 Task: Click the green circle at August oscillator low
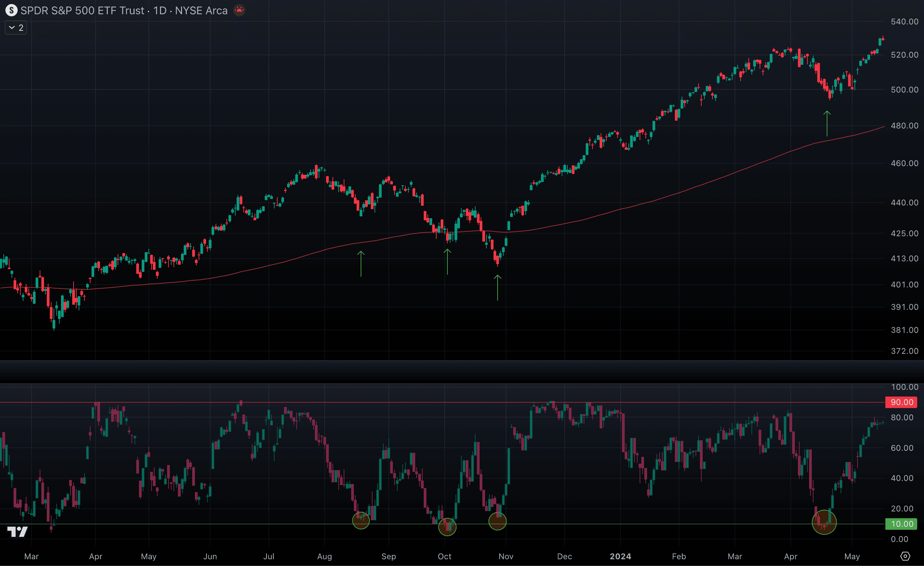(361, 520)
